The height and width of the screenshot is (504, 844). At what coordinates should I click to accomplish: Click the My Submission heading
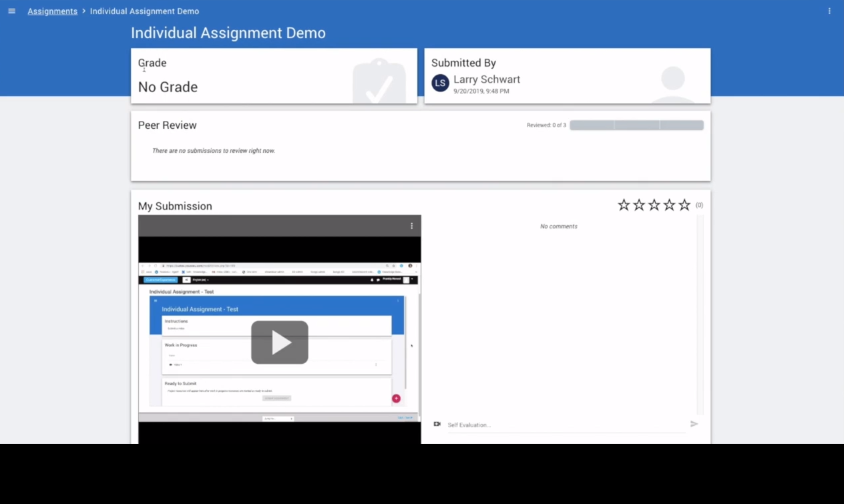(175, 206)
